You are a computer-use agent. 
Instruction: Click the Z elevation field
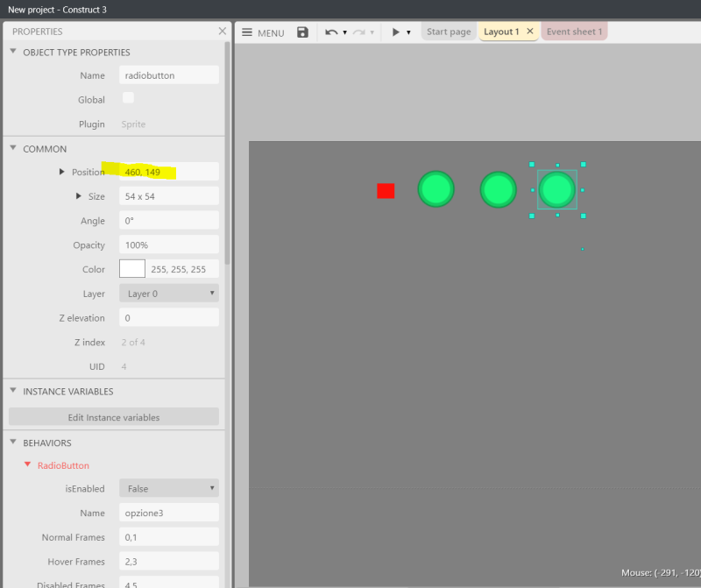tap(169, 317)
